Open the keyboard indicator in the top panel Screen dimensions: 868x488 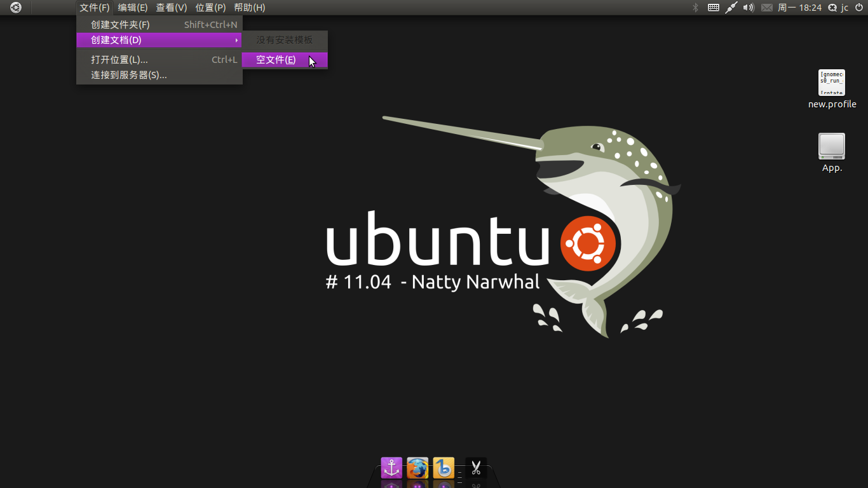(714, 8)
